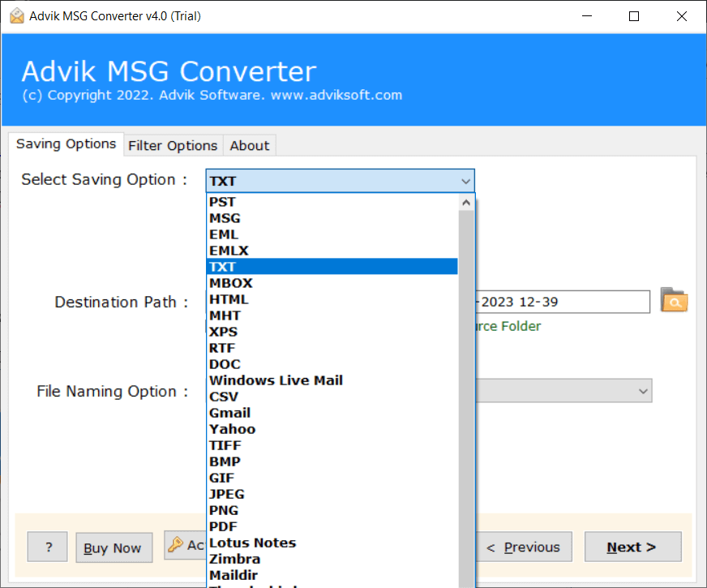Select MBOX as the saving format
This screenshot has height=588, width=707.
click(332, 283)
